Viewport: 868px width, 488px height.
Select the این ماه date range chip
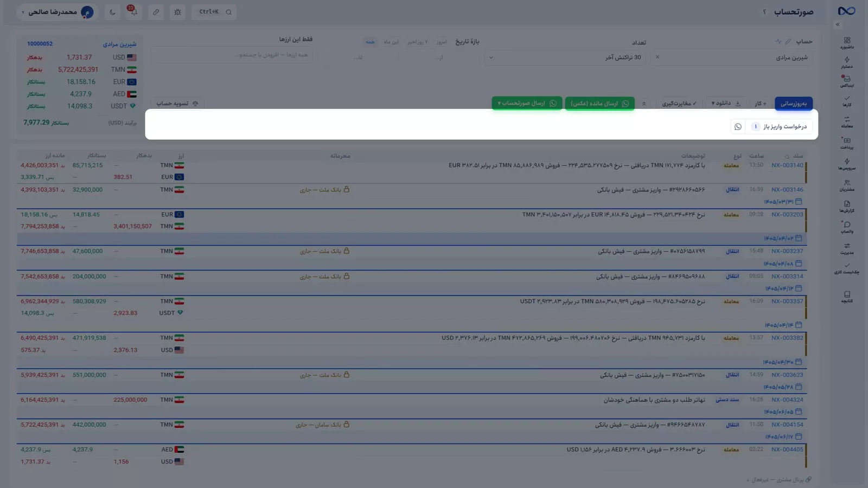pos(391,42)
